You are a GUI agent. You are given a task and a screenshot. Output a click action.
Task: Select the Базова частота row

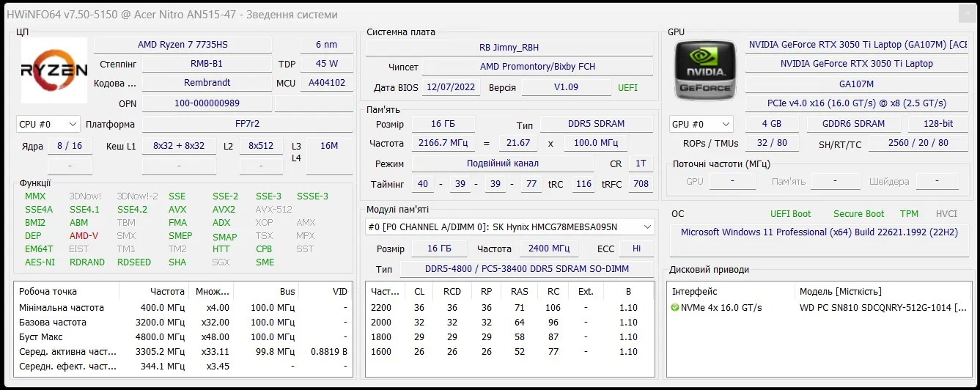pyautogui.click(x=184, y=323)
